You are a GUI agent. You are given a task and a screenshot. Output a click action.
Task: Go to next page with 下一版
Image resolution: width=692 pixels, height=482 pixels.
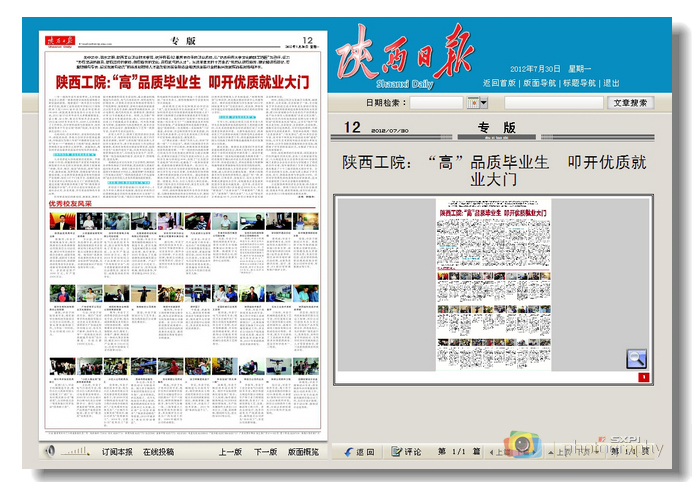(265, 452)
